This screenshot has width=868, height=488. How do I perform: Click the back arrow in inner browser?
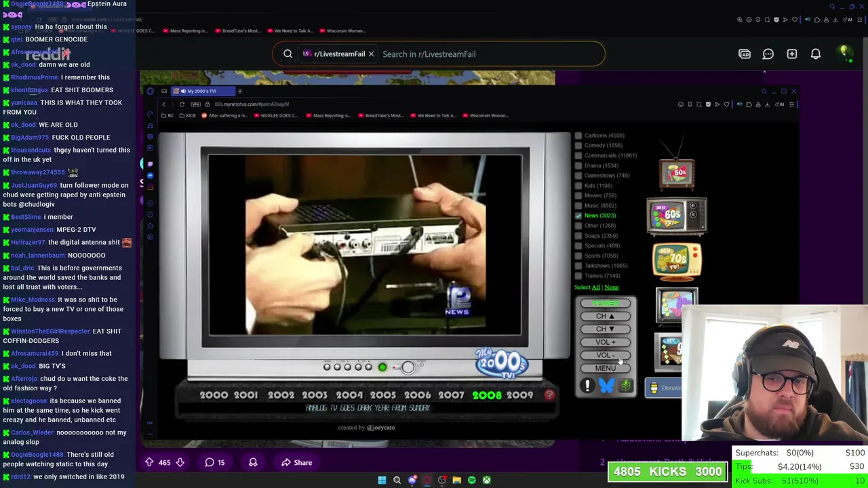pos(163,104)
